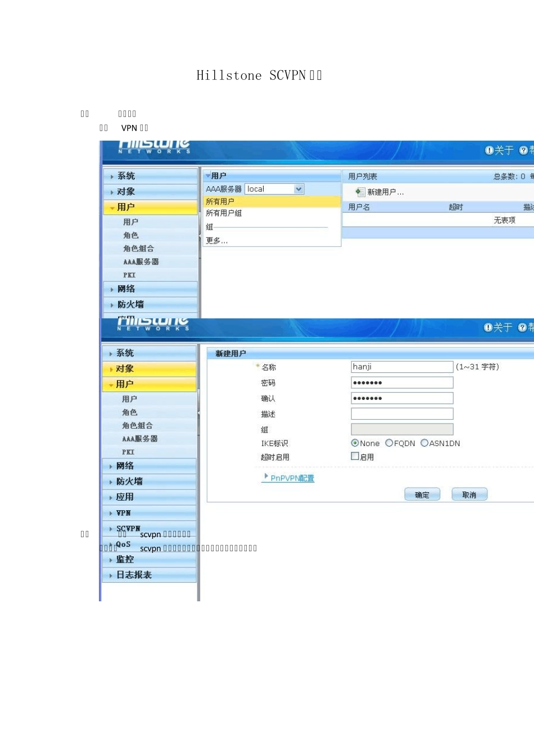This screenshot has width=534, height=756.
Task: Click the empty 描述 field
Action: [x=402, y=413]
